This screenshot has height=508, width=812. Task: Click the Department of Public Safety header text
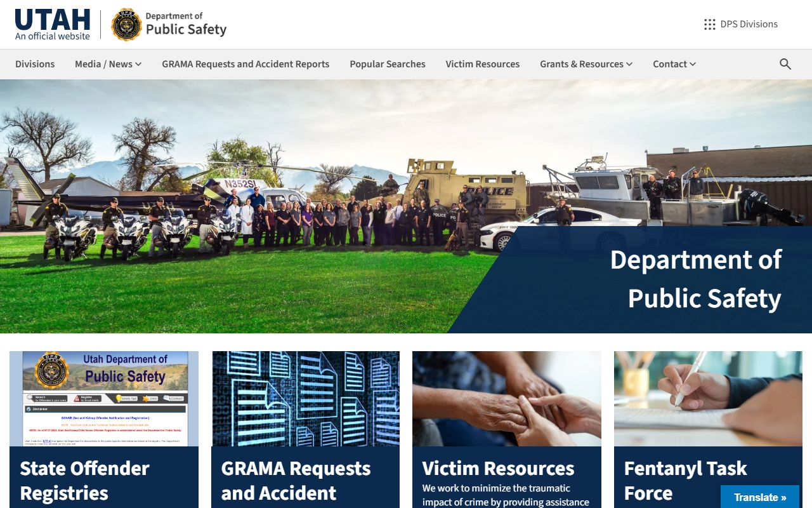point(186,24)
